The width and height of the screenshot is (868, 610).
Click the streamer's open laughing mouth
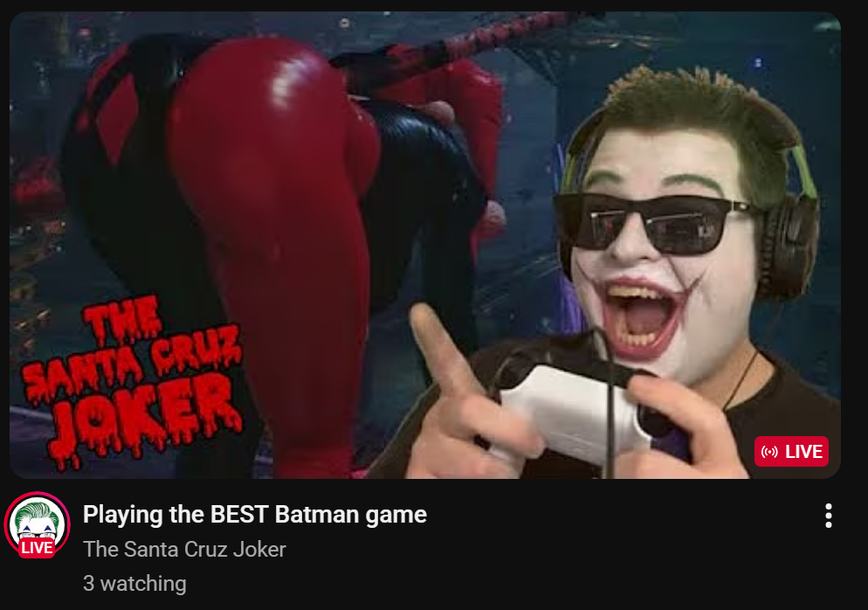click(642, 319)
